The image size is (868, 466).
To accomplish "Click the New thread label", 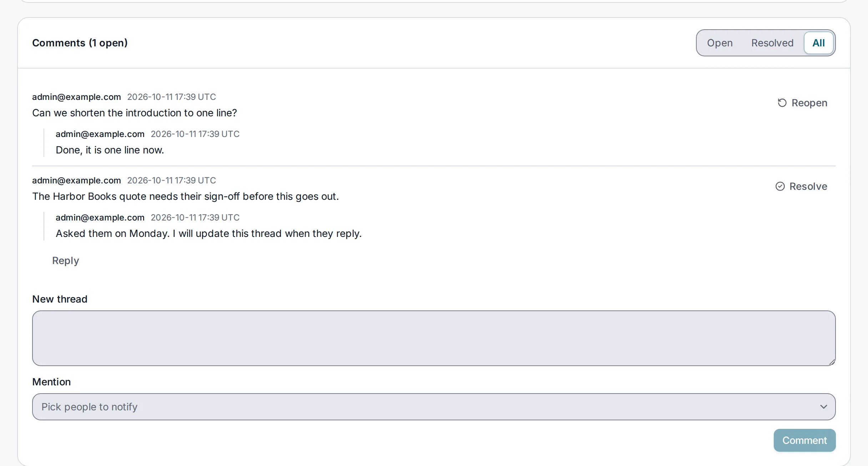I will pyautogui.click(x=60, y=299).
